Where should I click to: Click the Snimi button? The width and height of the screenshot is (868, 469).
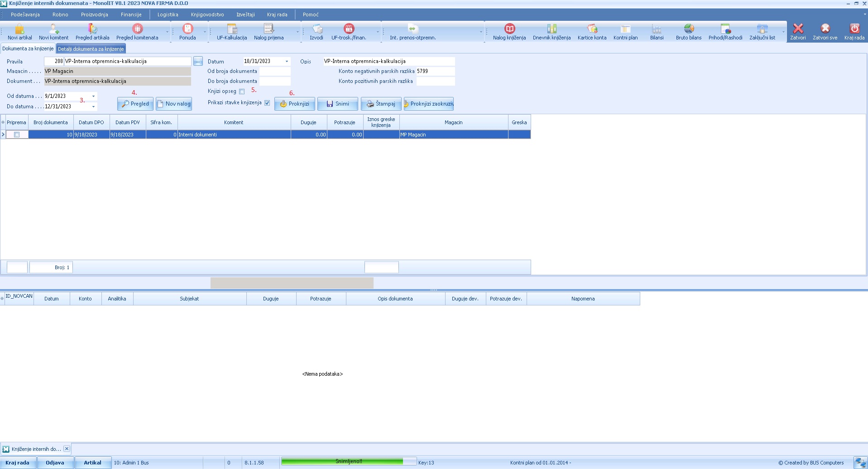coord(338,104)
